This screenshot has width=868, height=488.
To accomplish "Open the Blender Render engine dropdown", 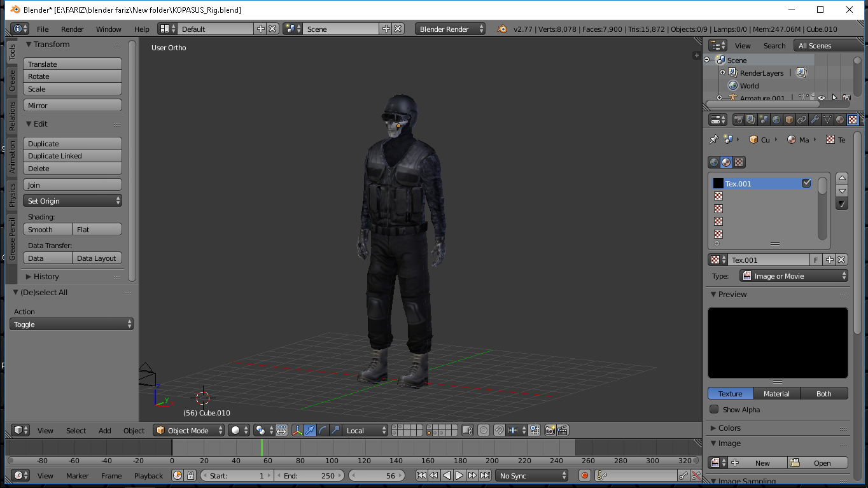I will [x=450, y=29].
